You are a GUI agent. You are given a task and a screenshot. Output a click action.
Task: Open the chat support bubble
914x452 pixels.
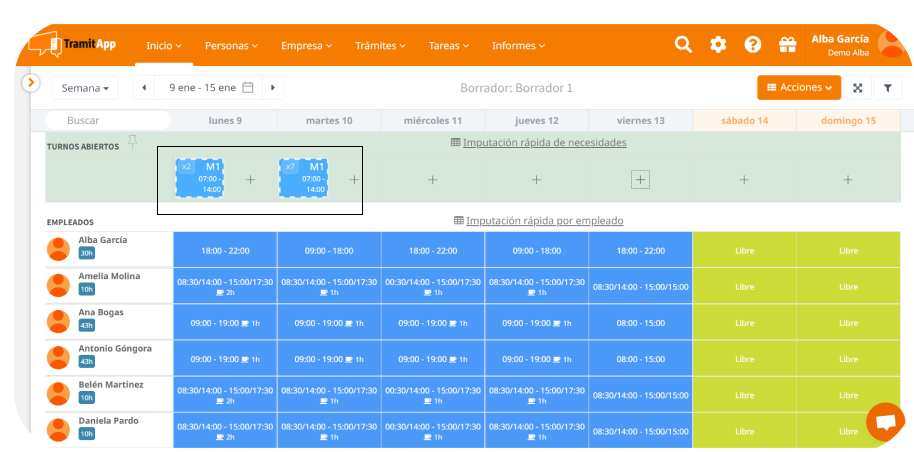pos(884,422)
